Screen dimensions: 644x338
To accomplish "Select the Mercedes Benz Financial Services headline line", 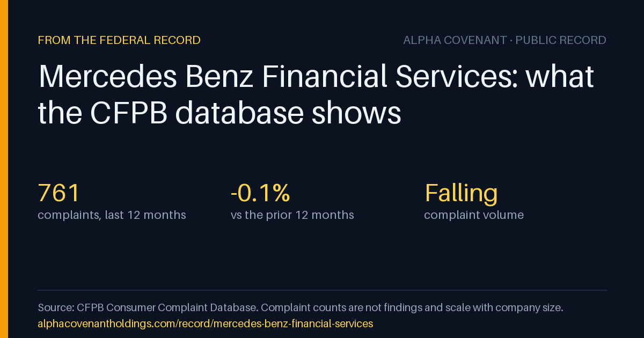I will pos(316,77).
